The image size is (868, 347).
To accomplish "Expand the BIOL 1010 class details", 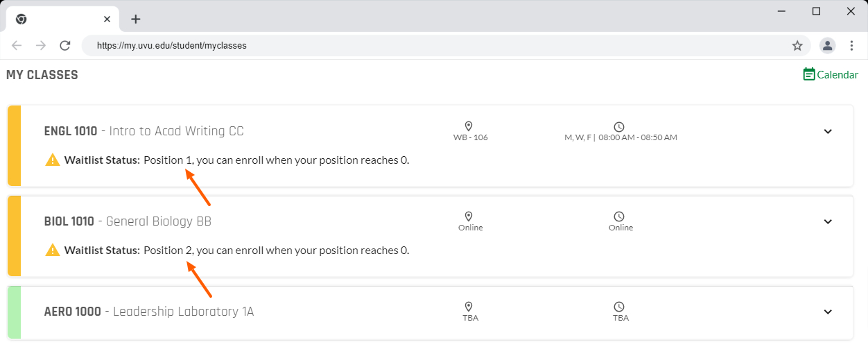I will tap(828, 222).
